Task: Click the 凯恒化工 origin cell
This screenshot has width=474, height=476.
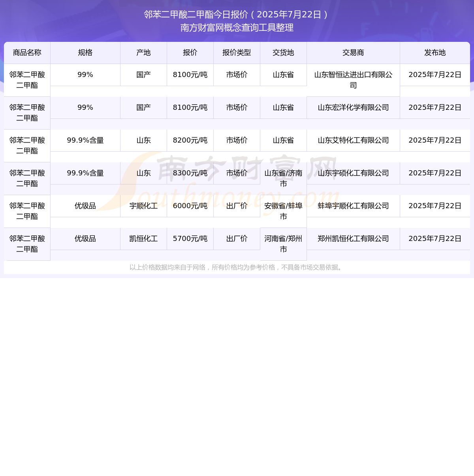Action: tap(144, 239)
